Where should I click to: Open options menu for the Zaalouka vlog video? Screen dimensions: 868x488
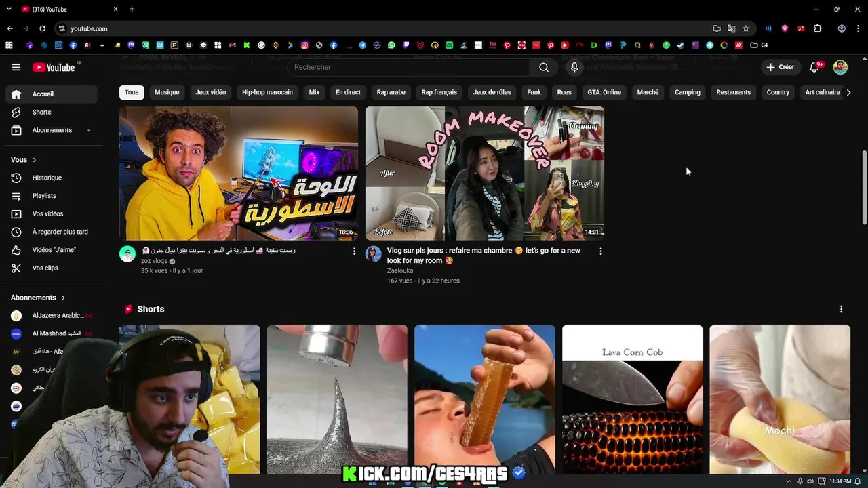pos(600,251)
